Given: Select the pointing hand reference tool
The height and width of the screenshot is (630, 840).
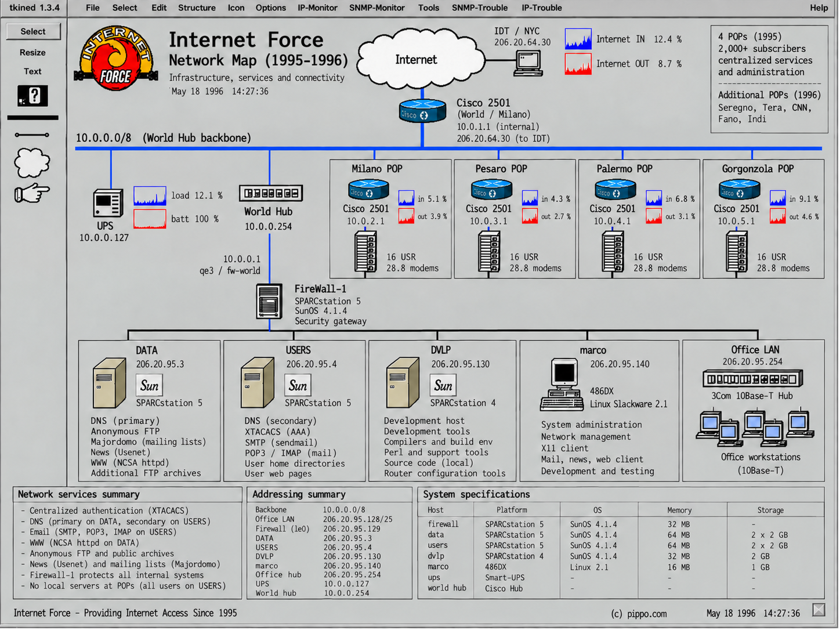Looking at the screenshot, I should click(x=32, y=193).
